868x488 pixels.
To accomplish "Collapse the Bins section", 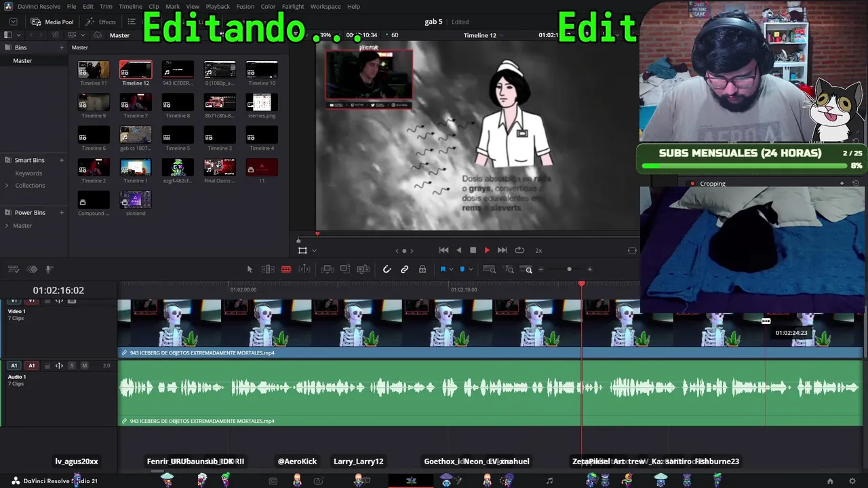I will 7,47.
